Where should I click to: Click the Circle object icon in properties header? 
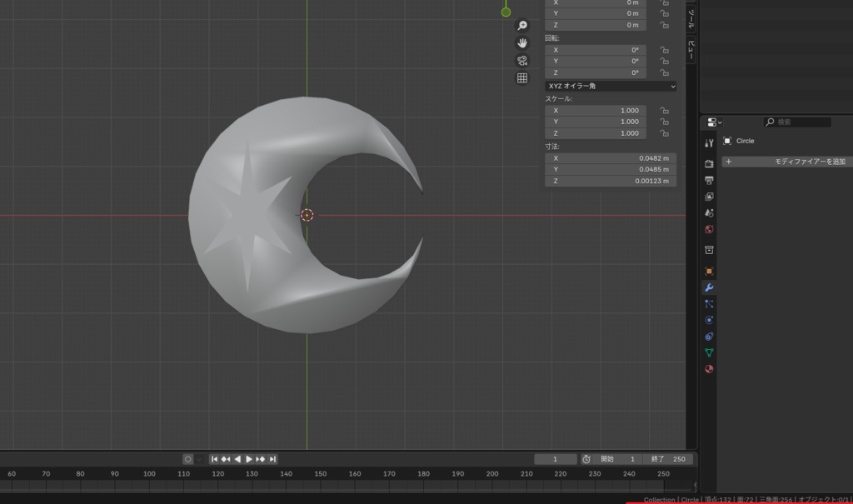[x=727, y=141]
